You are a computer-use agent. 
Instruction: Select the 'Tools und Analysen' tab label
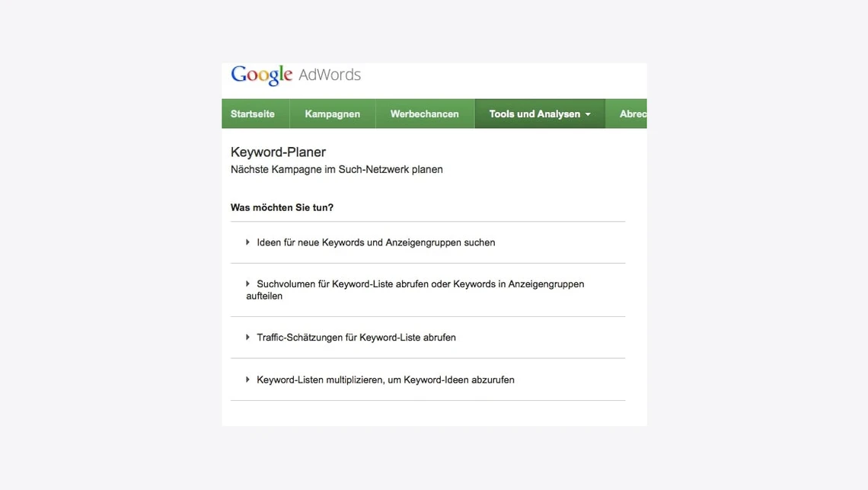[x=534, y=114]
